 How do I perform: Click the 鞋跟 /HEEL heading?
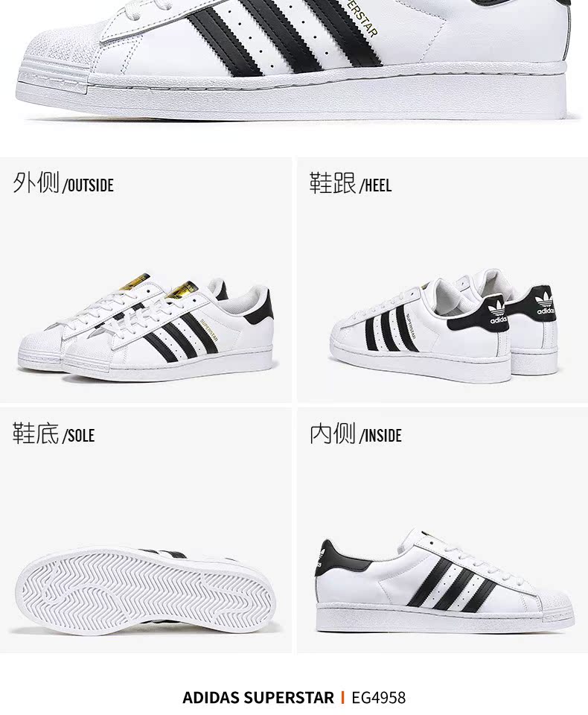click(x=351, y=183)
